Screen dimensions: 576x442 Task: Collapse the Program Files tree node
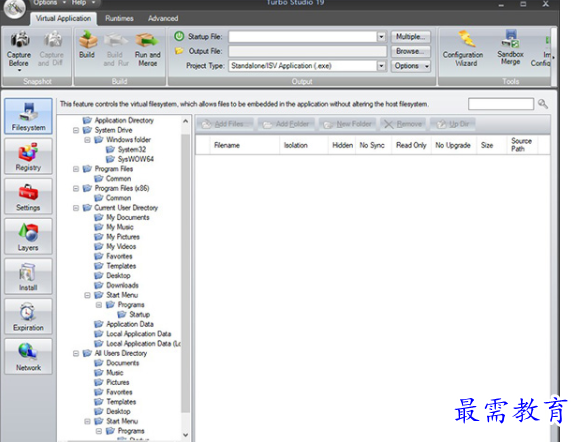coord(76,169)
